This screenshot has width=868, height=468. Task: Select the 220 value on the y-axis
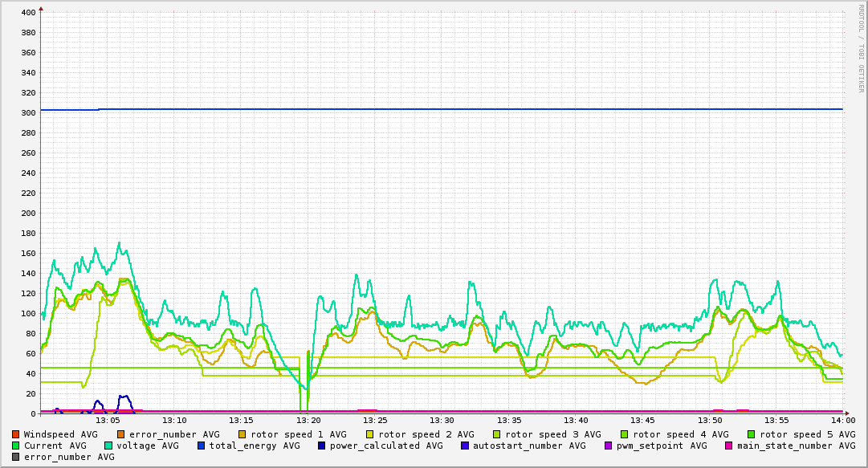click(28, 193)
